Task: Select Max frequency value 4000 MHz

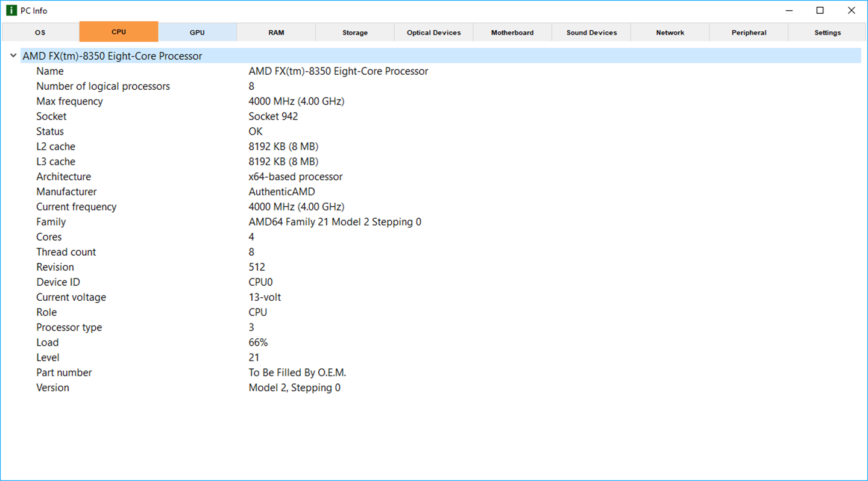Action: pos(297,101)
